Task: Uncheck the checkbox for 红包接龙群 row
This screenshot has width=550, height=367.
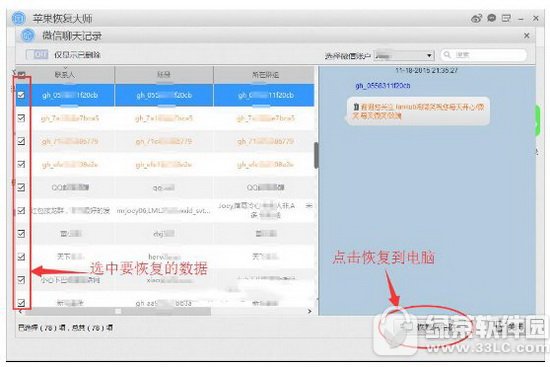Action: point(21,211)
